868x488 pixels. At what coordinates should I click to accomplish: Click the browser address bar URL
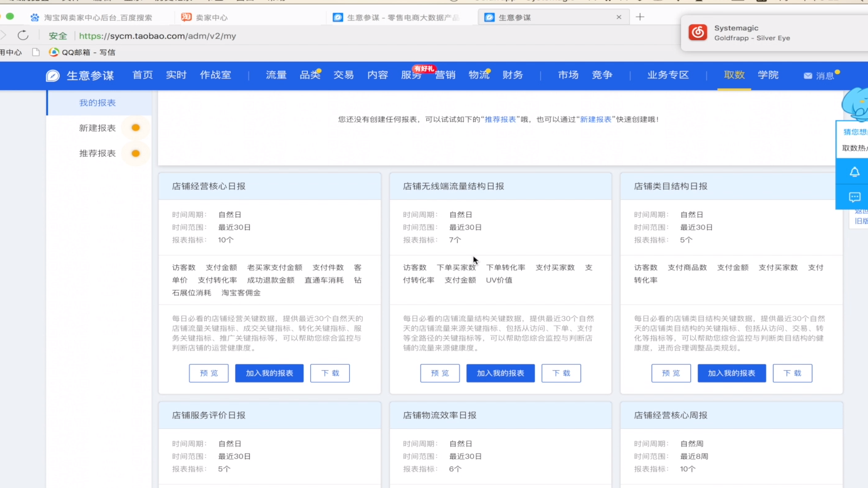click(x=158, y=36)
